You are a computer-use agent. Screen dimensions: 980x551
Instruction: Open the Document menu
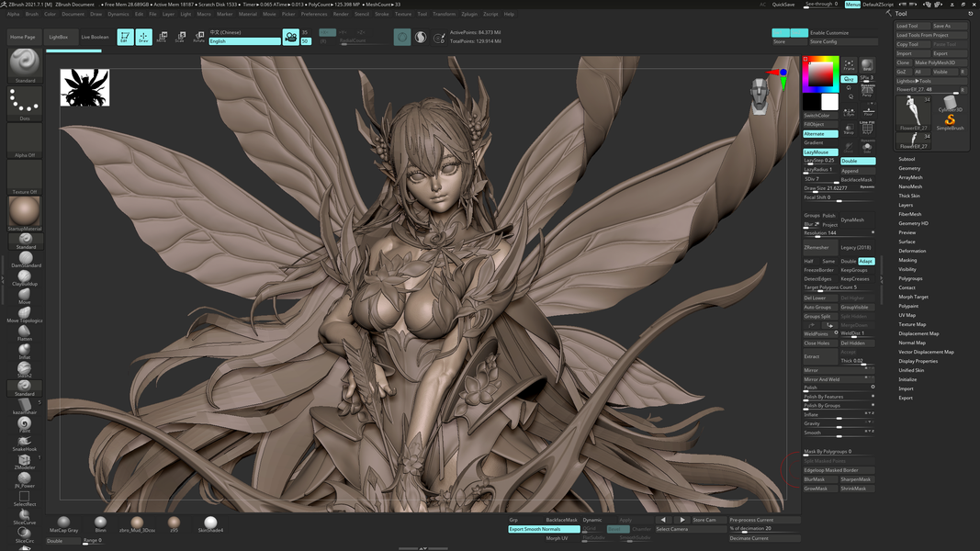pyautogui.click(x=73, y=14)
